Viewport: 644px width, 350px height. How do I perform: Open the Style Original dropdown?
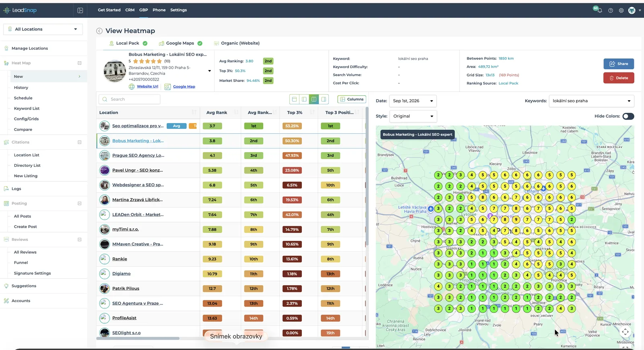pyautogui.click(x=413, y=116)
